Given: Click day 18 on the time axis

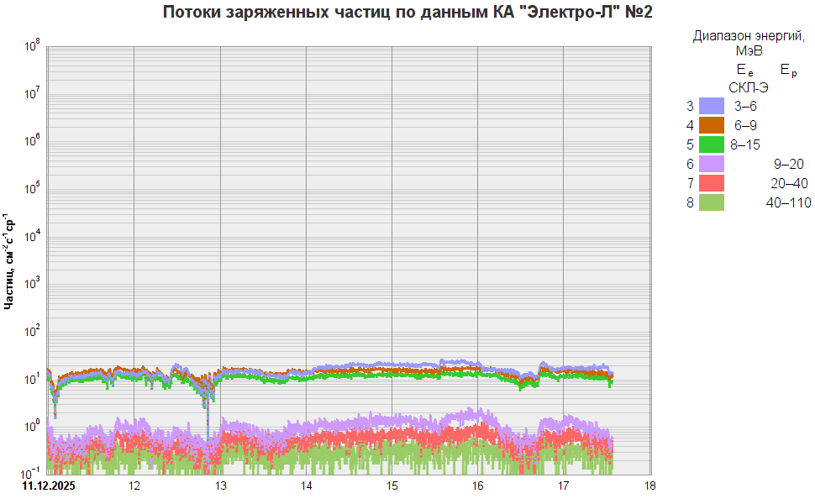Looking at the screenshot, I should click(649, 486).
